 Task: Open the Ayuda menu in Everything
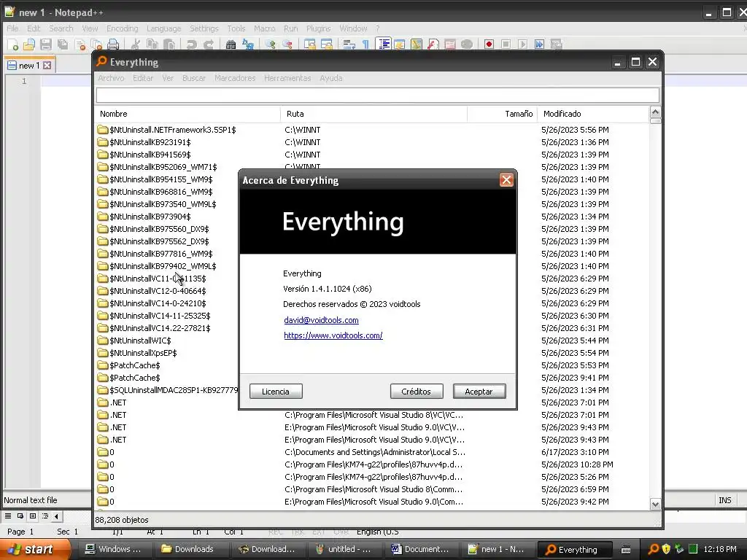pyautogui.click(x=331, y=78)
